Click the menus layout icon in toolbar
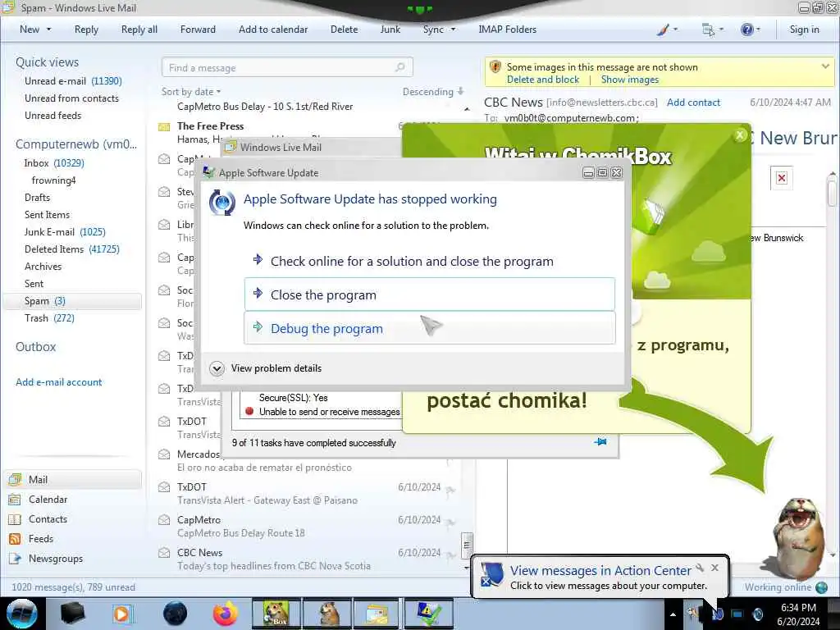 [x=708, y=30]
